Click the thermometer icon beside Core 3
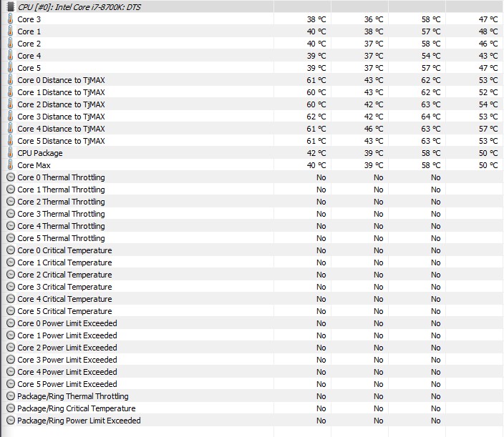Image resolution: width=504 pixels, height=437 pixels. 10,19
